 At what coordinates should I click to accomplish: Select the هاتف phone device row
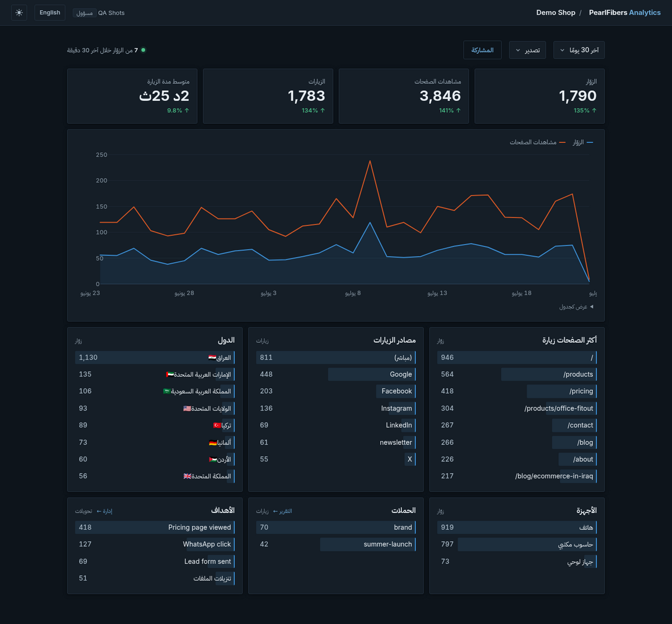point(517,527)
